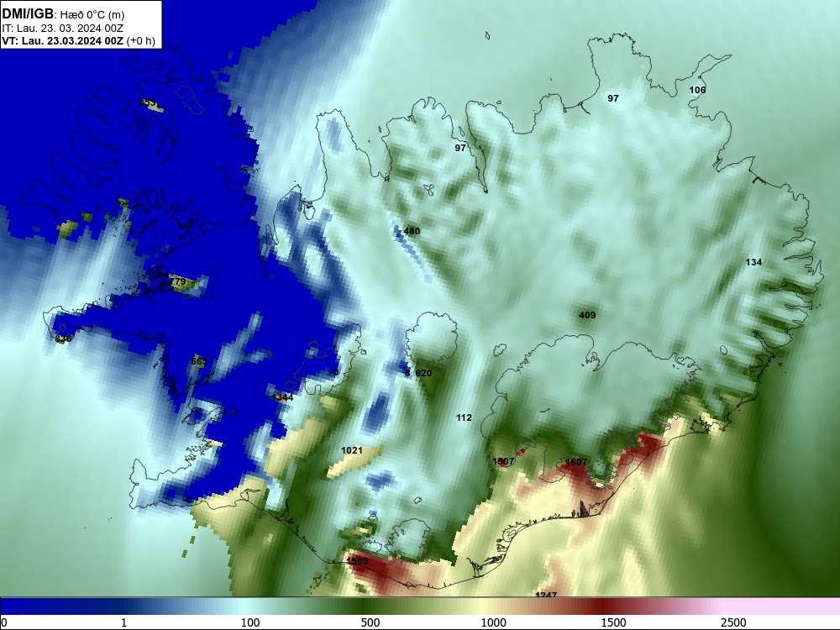Click the '2500' tick label on the color scale
The height and width of the screenshot is (630, 840).
click(x=733, y=622)
